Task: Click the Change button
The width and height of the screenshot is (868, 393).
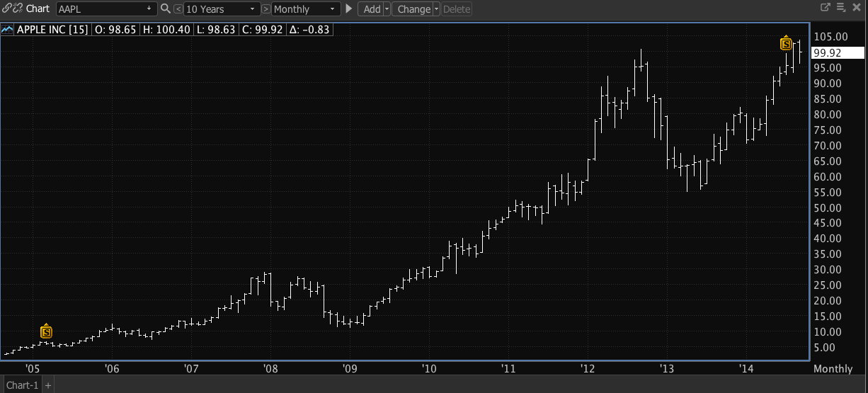Action: click(x=413, y=9)
